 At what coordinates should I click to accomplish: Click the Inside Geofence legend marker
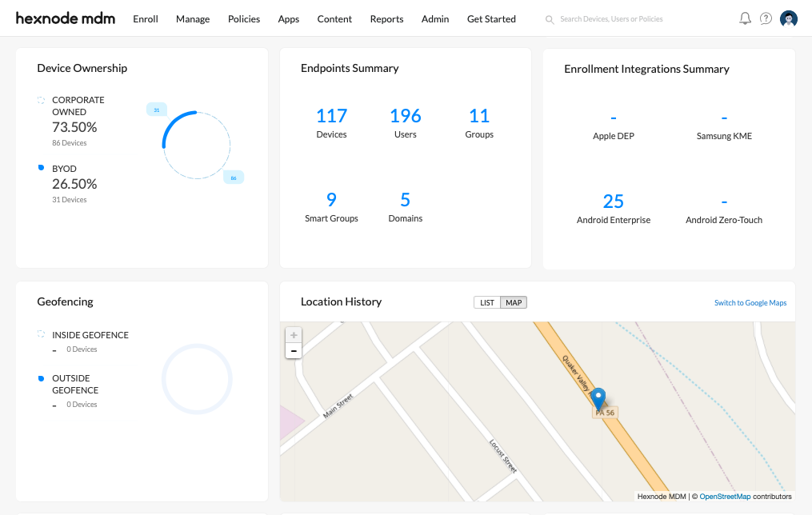pyautogui.click(x=41, y=333)
